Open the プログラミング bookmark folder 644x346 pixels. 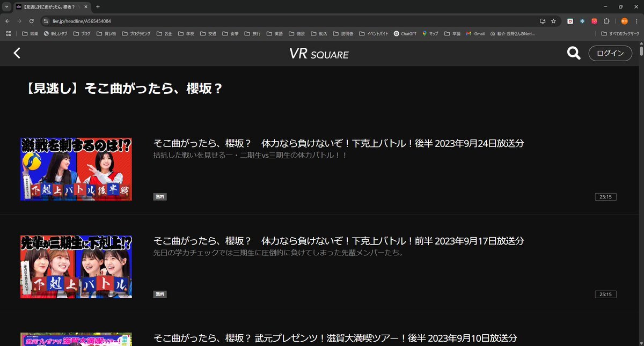pos(136,33)
